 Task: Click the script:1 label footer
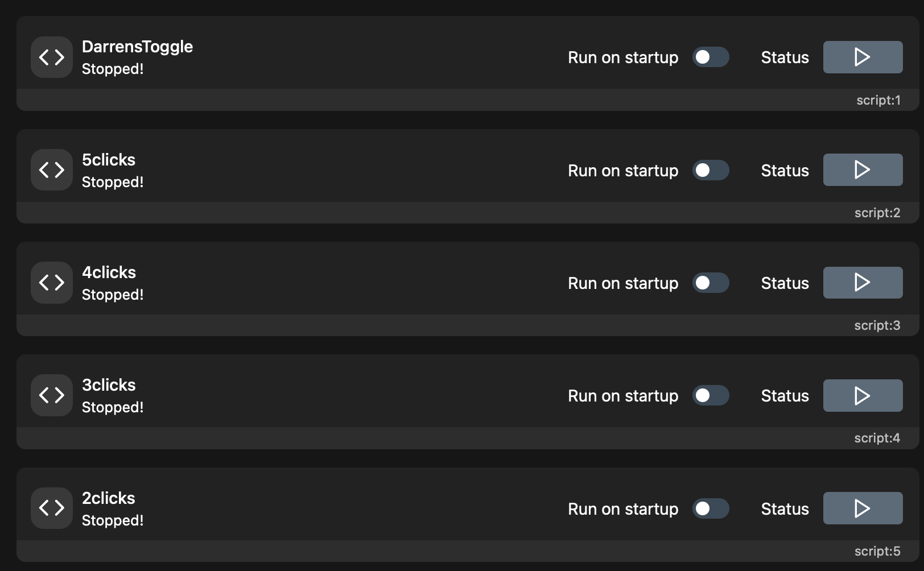(878, 100)
